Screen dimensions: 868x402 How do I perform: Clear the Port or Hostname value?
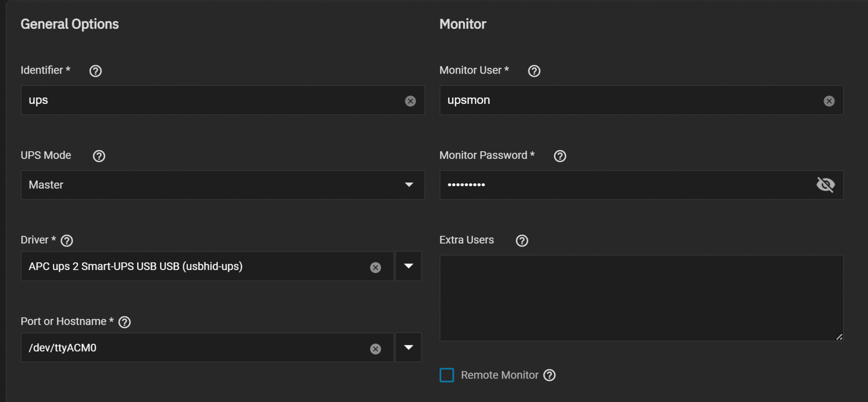pyautogui.click(x=375, y=349)
